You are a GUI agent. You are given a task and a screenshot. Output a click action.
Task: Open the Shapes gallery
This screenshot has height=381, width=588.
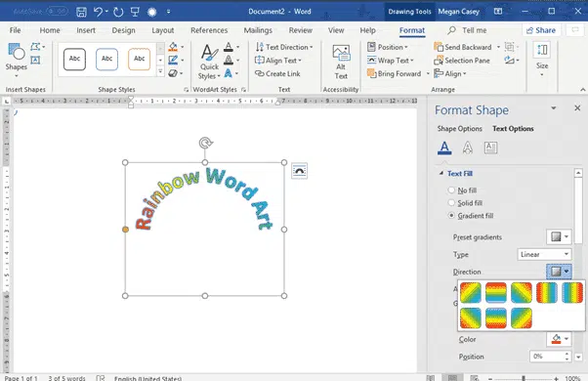17,61
